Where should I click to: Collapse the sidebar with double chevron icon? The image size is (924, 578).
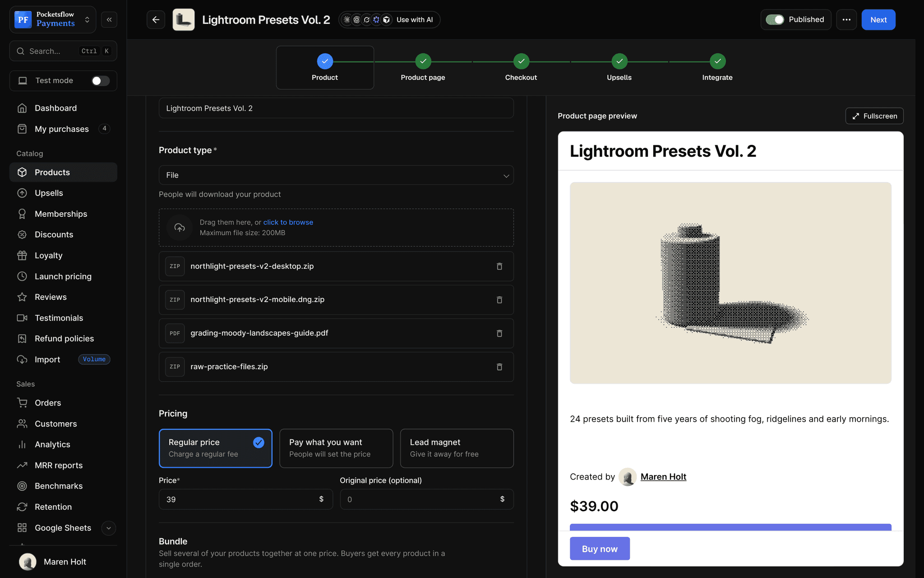(x=109, y=20)
